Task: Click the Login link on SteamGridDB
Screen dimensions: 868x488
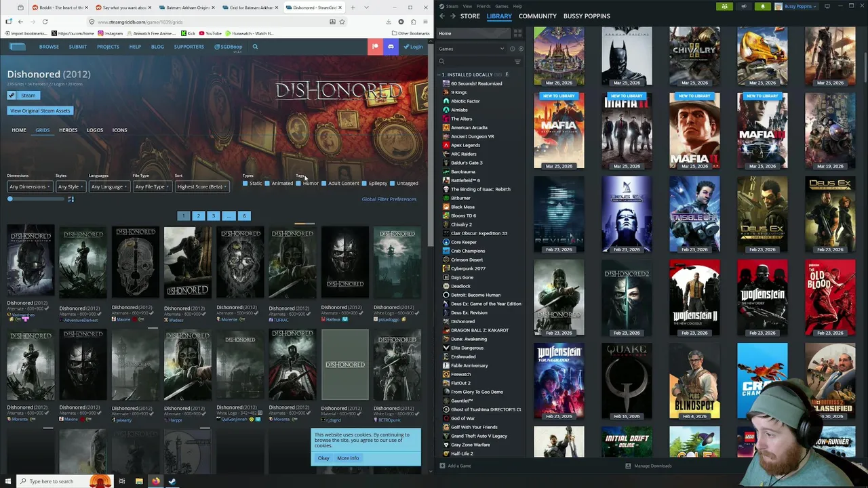Action: click(413, 47)
